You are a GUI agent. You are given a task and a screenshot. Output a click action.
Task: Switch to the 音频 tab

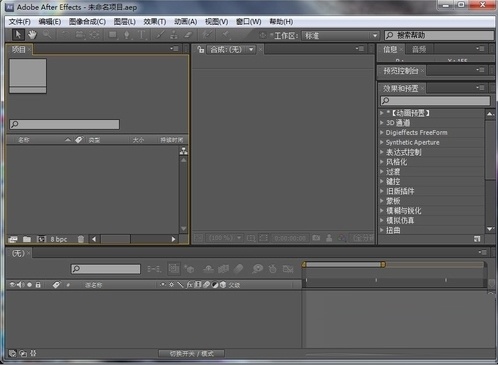click(419, 50)
